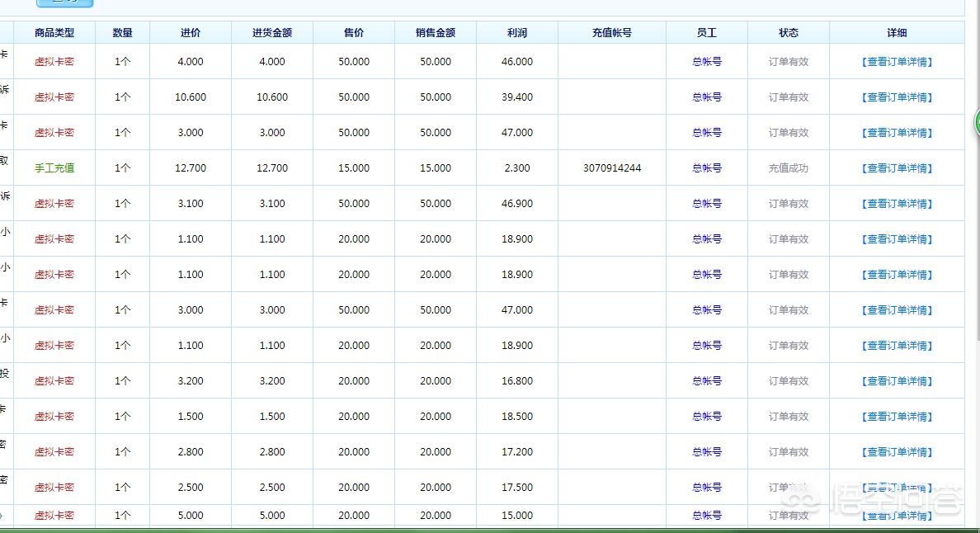Open order details for the last row
This screenshot has height=533, width=980.
pos(897,516)
